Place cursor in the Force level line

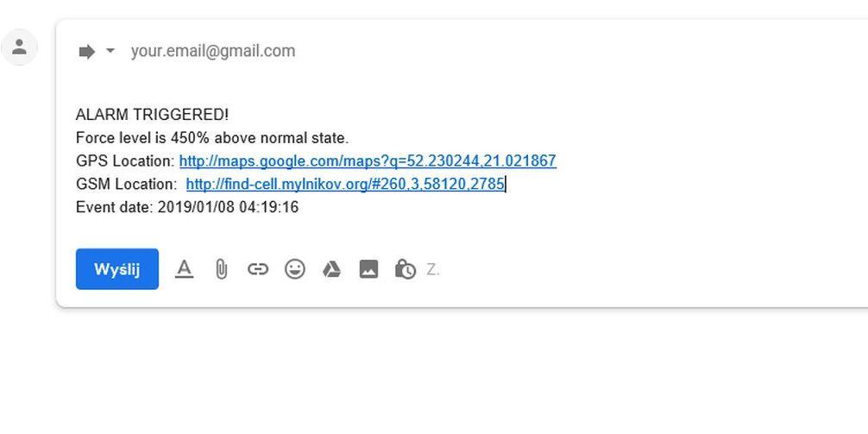click(212, 138)
